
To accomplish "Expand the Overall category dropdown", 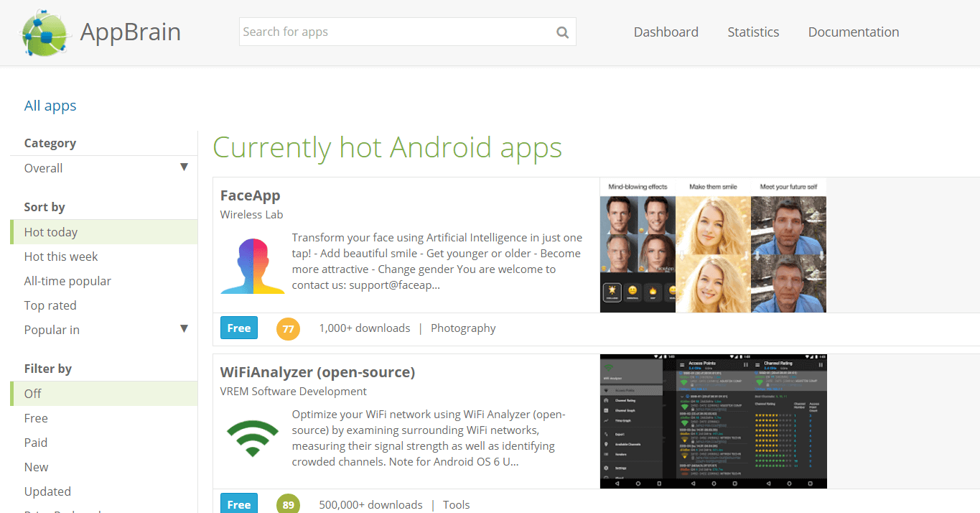I will [x=43, y=167].
